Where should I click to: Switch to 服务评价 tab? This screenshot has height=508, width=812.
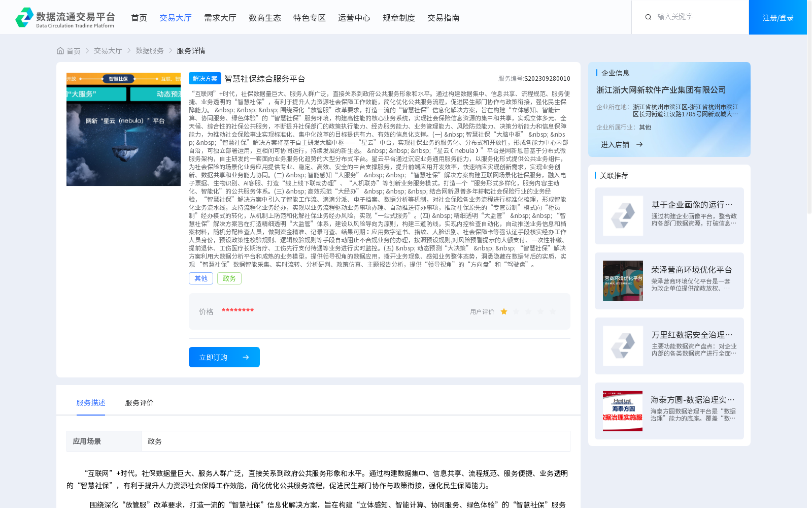click(140, 403)
